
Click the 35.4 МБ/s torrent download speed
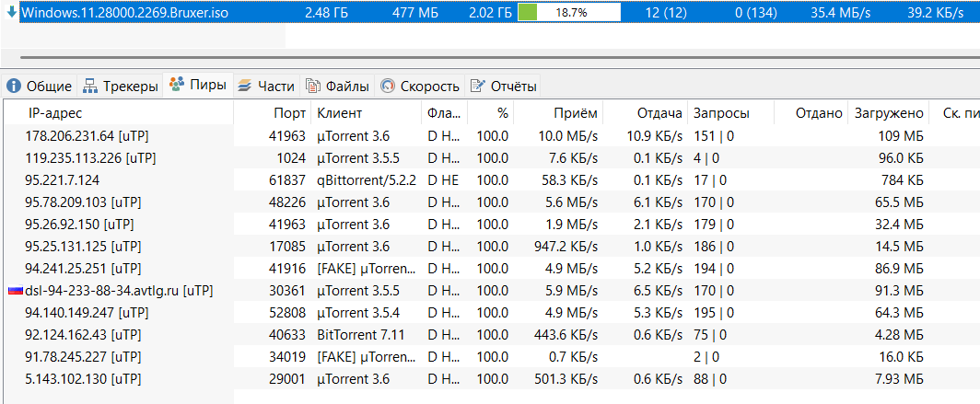tap(841, 13)
